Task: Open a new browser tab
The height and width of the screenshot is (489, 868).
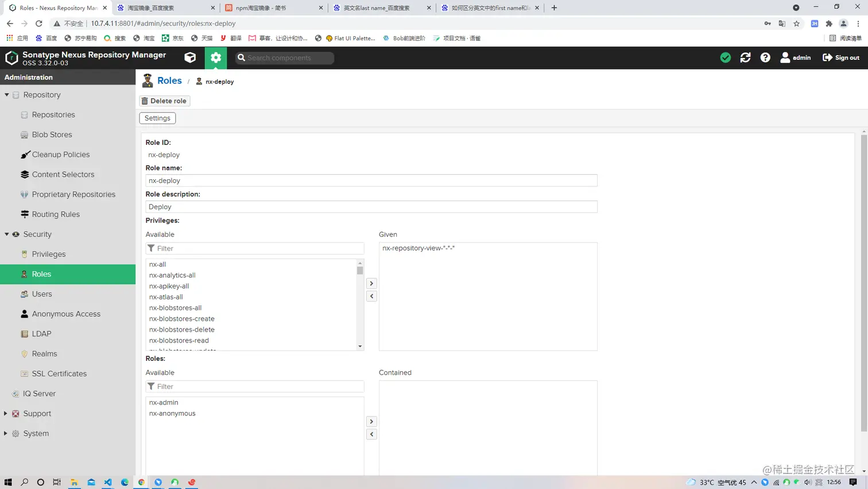Action: click(554, 7)
